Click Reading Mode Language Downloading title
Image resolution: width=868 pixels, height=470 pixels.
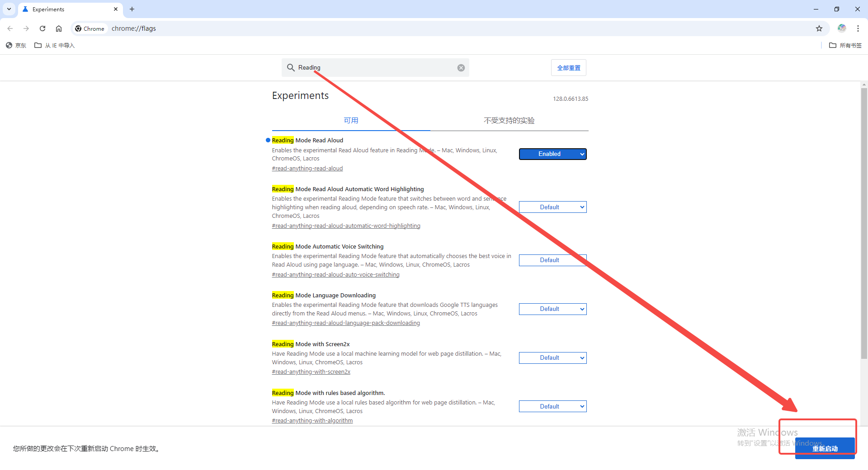pyautogui.click(x=324, y=295)
